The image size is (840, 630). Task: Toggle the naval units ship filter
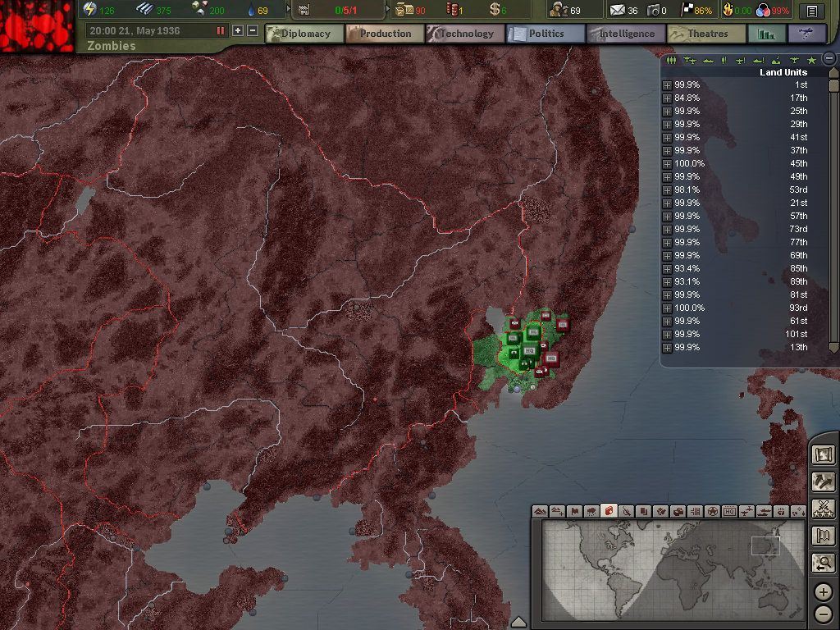pyautogui.click(x=708, y=60)
